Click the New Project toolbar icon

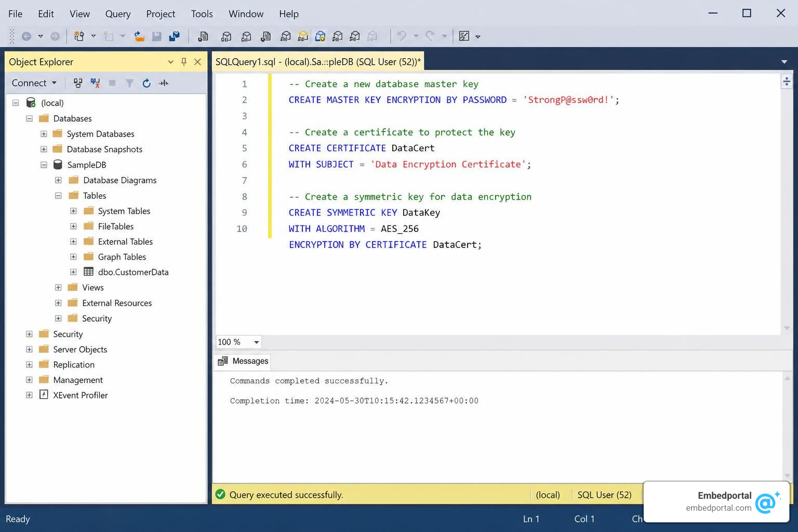pyautogui.click(x=79, y=36)
